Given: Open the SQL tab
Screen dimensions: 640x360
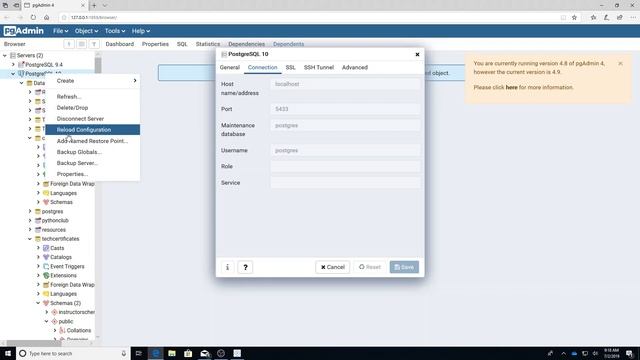Looking at the screenshot, I should (x=182, y=44).
